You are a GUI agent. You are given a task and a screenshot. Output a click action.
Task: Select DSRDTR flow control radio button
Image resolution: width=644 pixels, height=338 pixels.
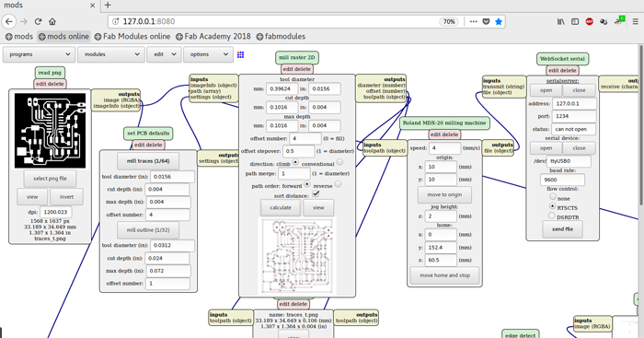pos(552,216)
